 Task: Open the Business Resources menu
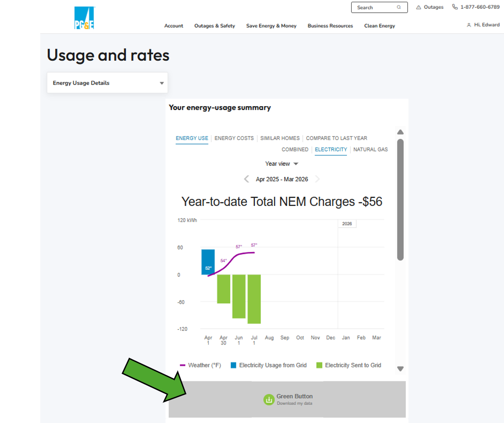tap(330, 26)
